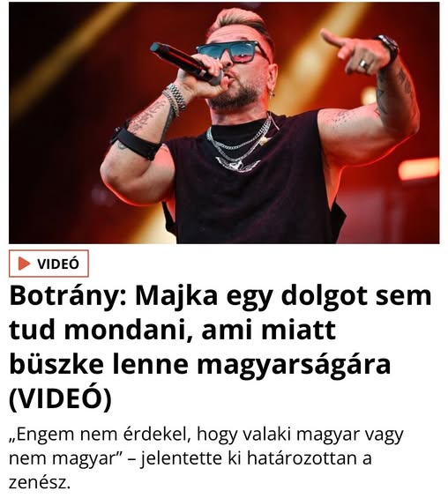
Task: Click the headline line "tud mondani, ami miatt"
Action: point(173,331)
